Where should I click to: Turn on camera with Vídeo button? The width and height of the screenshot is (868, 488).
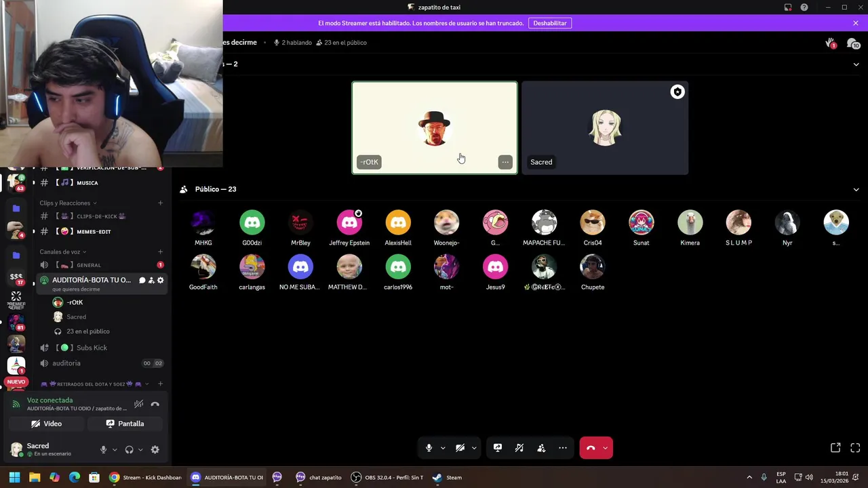pos(46,424)
